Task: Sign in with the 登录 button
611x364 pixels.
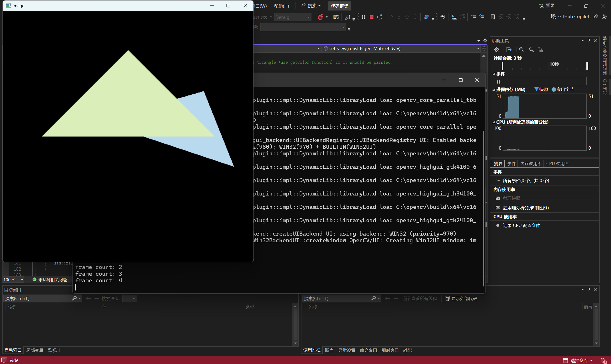Action: 547,6
